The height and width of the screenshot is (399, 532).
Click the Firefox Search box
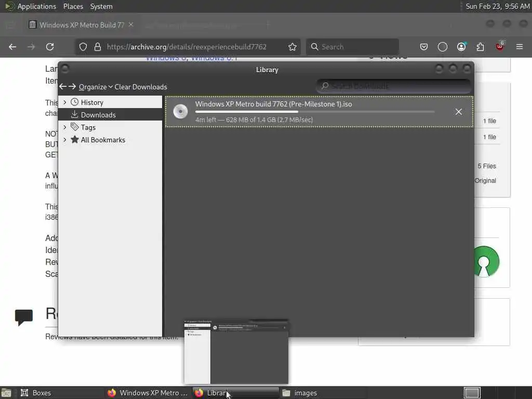click(353, 47)
